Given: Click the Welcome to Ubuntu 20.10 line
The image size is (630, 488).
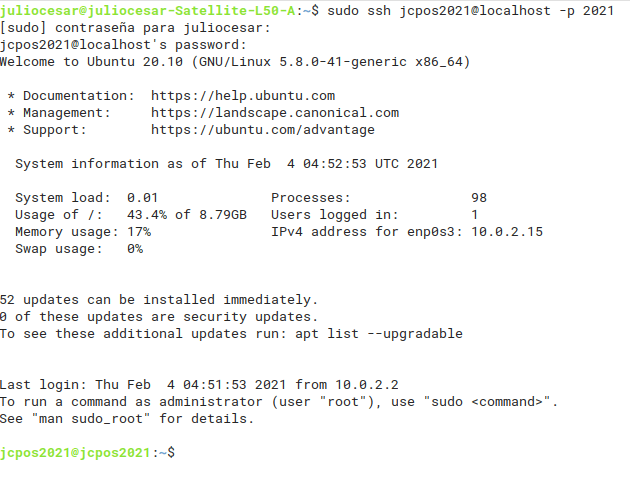Looking at the screenshot, I should 234,62.
